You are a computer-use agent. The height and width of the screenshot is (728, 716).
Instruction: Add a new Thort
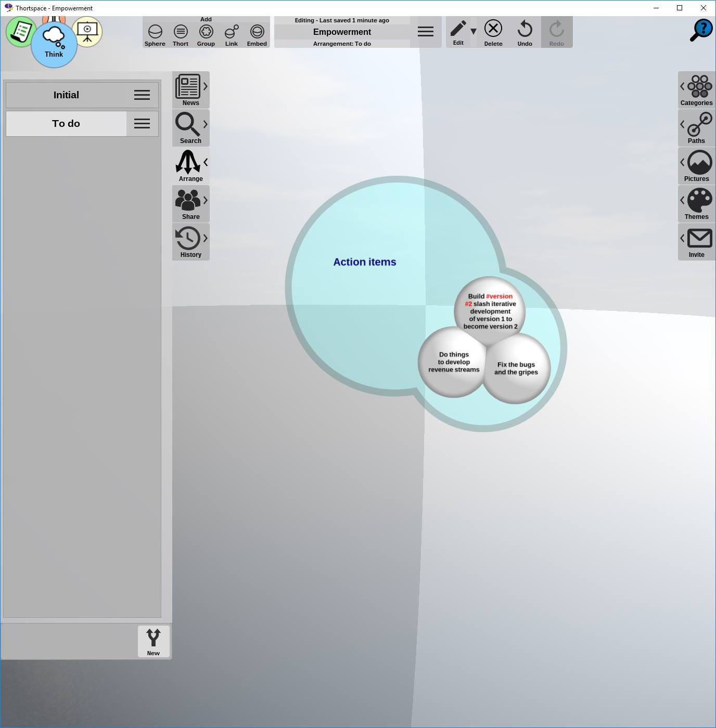point(181,35)
